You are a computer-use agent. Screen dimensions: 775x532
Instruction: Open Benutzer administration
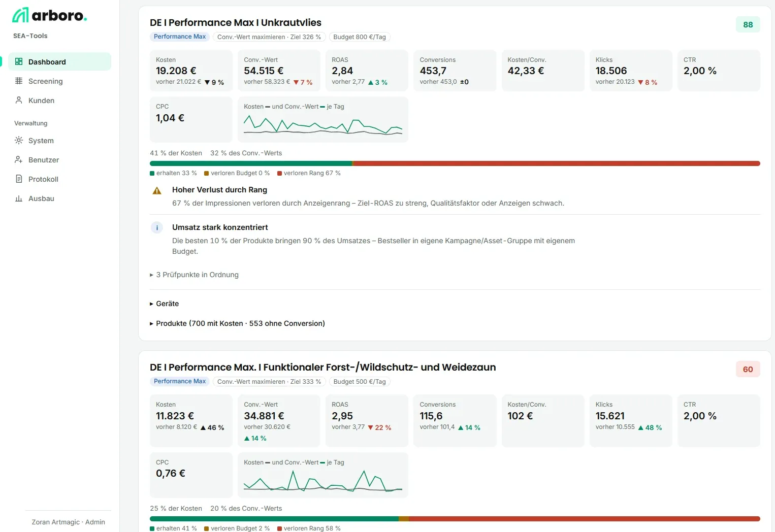click(x=59, y=159)
